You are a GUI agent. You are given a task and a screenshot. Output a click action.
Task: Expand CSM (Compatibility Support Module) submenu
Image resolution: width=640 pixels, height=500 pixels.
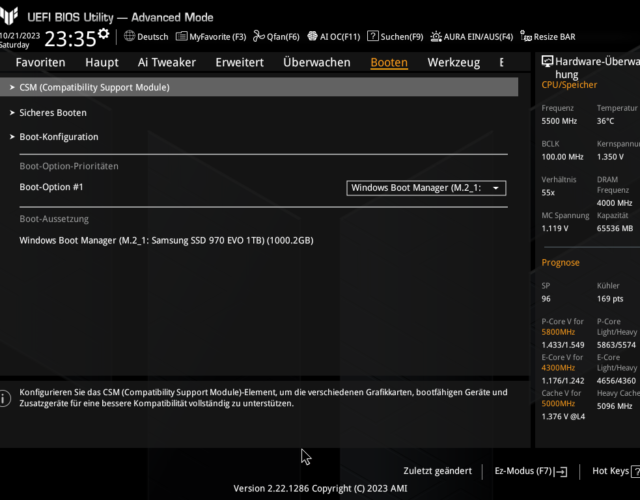(x=94, y=88)
